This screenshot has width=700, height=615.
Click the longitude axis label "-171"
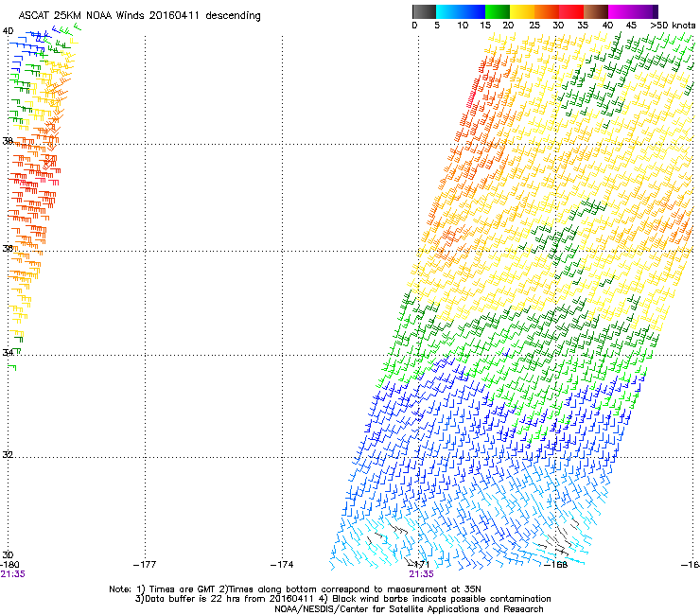pyautogui.click(x=418, y=565)
